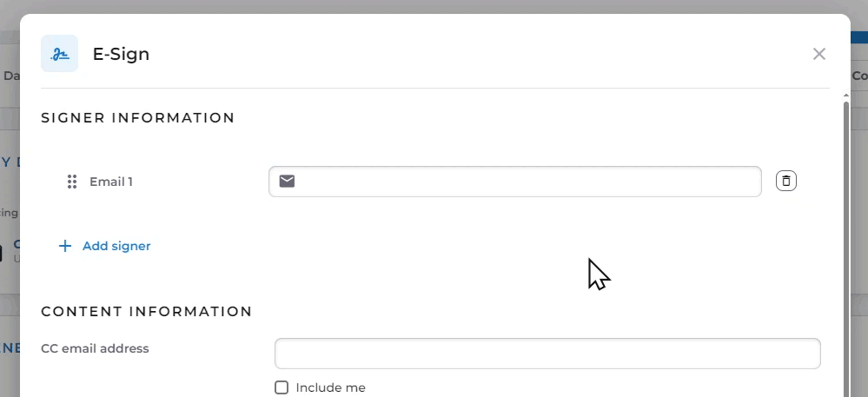
Task: Click the plus icon before Add signer
Action: pos(64,246)
